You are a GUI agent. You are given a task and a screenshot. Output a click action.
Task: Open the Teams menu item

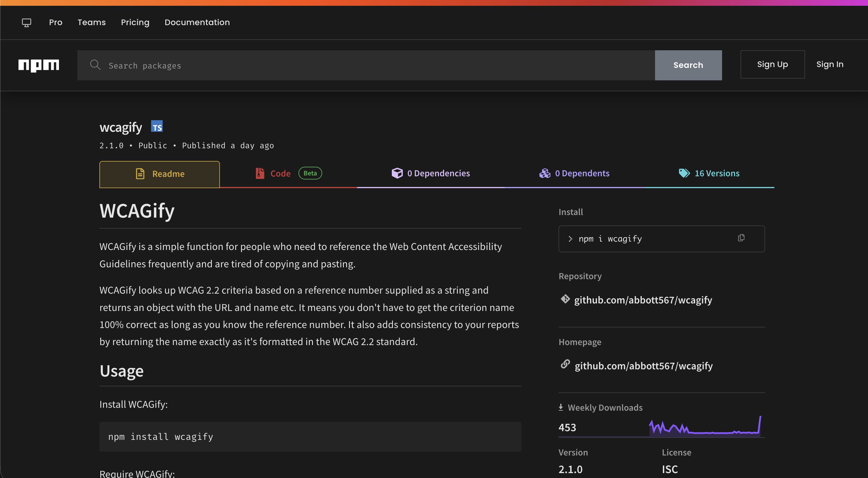(92, 22)
